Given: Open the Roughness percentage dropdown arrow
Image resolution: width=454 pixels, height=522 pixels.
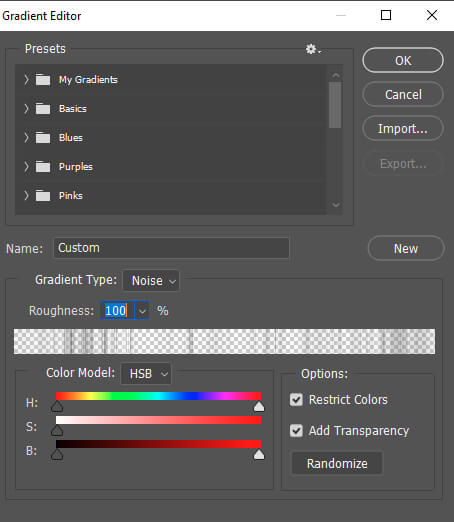Looking at the screenshot, I should pyautogui.click(x=142, y=311).
